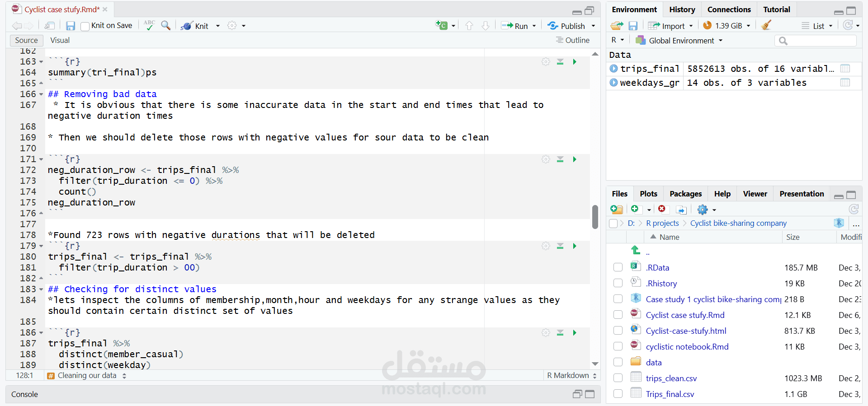Select the Cyclist case stufy.Rmd checkbox
This screenshot has height=406, width=868.
(x=618, y=315)
